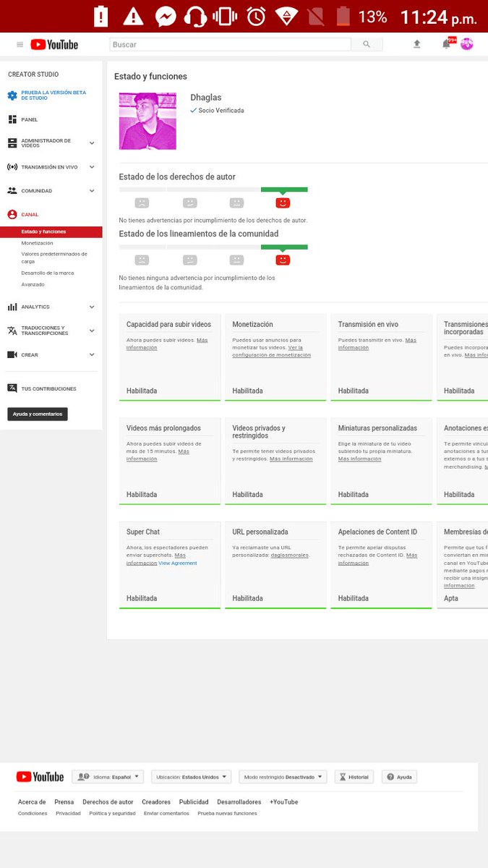Click daglasmorales custom URL link
This screenshot has height=868, width=488.
pos(290,556)
